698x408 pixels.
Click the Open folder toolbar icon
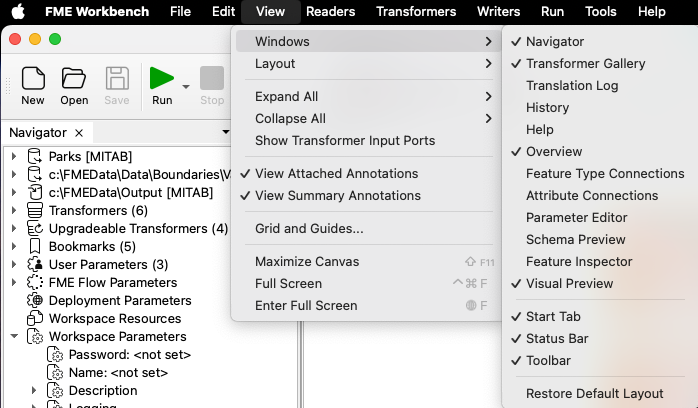[x=74, y=78]
